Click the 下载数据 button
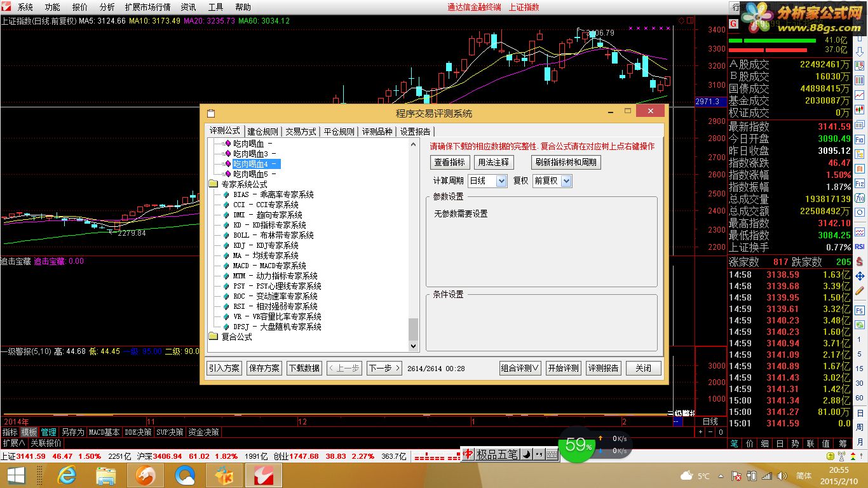The width and height of the screenshot is (868, 488). click(304, 368)
